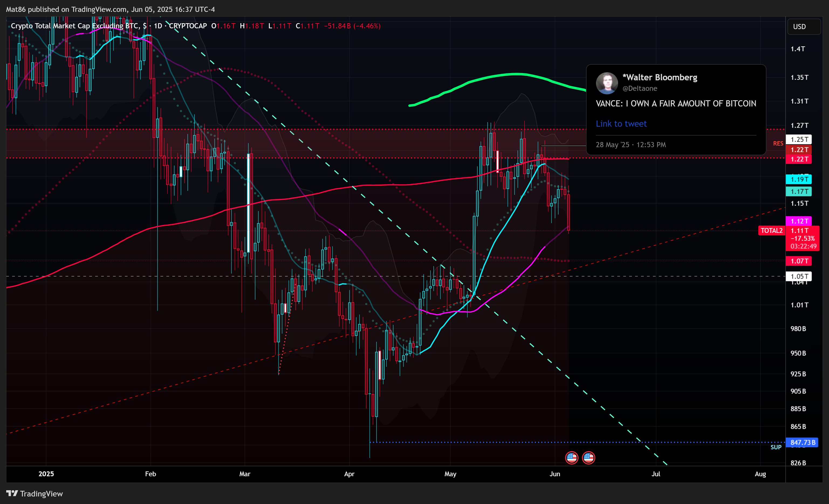Viewport: 829px width, 504px height.
Task: Click the 865B price scale label
Action: [798, 427]
